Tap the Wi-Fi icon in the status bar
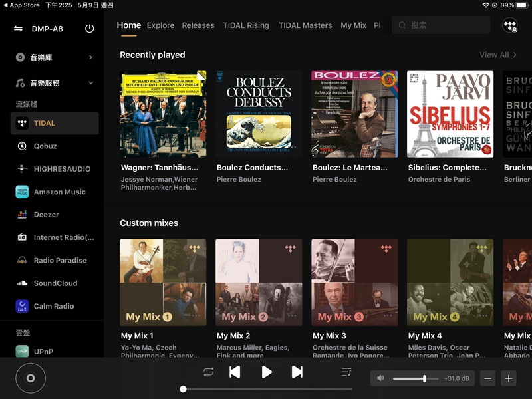 click(x=486, y=5)
